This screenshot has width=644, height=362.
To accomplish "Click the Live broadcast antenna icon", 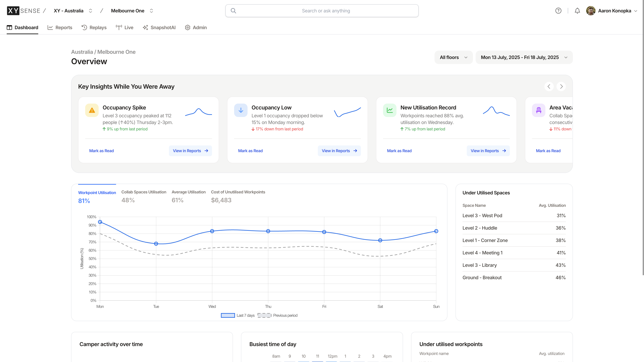I will [x=119, y=27].
